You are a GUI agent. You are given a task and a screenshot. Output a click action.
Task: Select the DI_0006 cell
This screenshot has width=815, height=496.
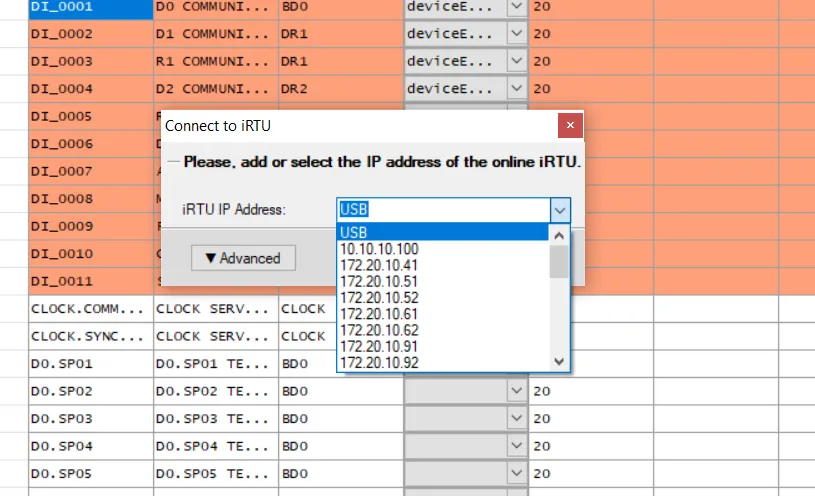pyautogui.click(x=91, y=144)
